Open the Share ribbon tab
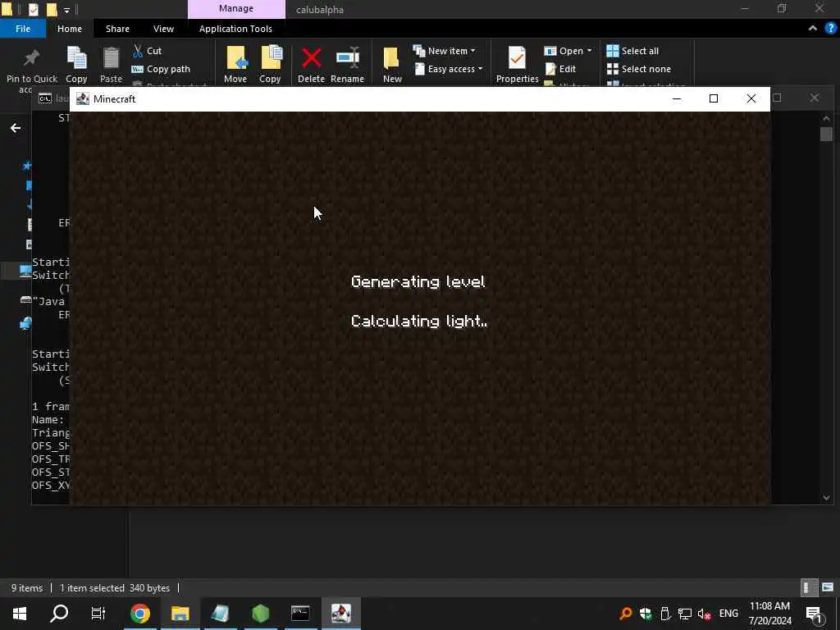Screen dimensions: 840x630 (117, 29)
